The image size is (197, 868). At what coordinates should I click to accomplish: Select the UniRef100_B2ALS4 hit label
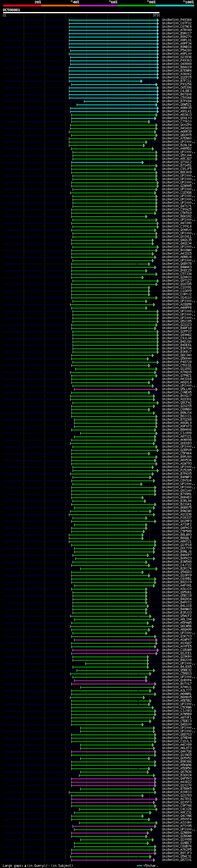click(x=177, y=145)
